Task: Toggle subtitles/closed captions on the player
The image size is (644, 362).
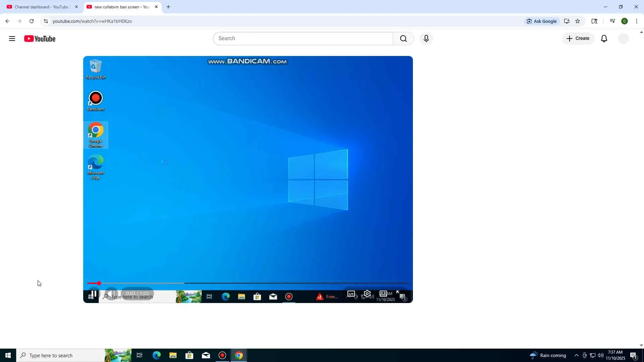Action: [x=351, y=294]
